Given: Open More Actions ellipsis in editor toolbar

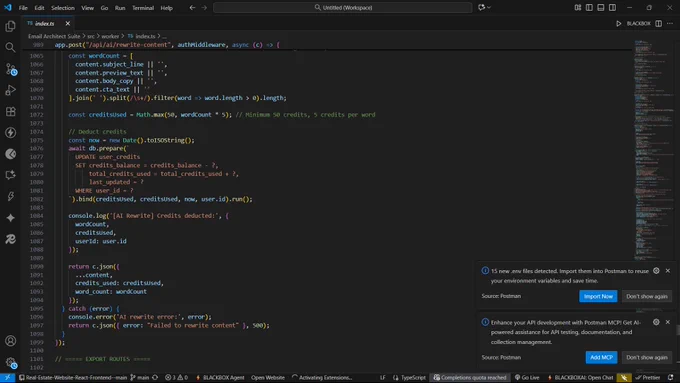Looking at the screenshot, I should pyautogui.click(x=670, y=23).
